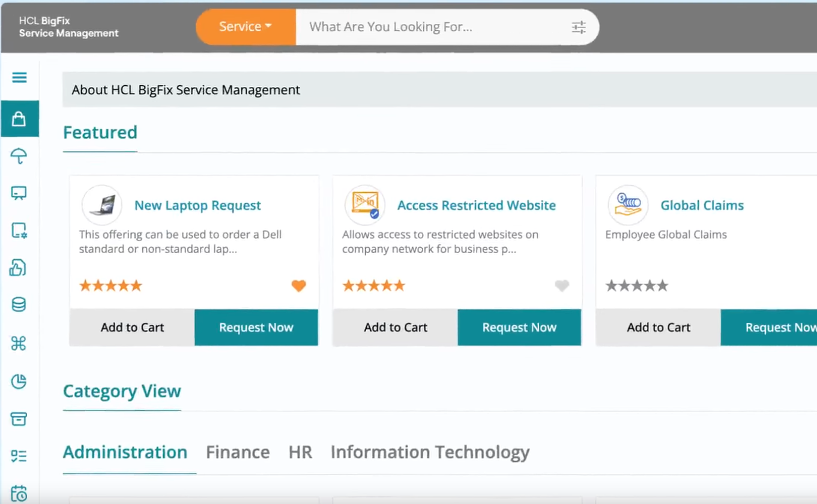
Task: Open search filter options icon
Action: coord(578,27)
